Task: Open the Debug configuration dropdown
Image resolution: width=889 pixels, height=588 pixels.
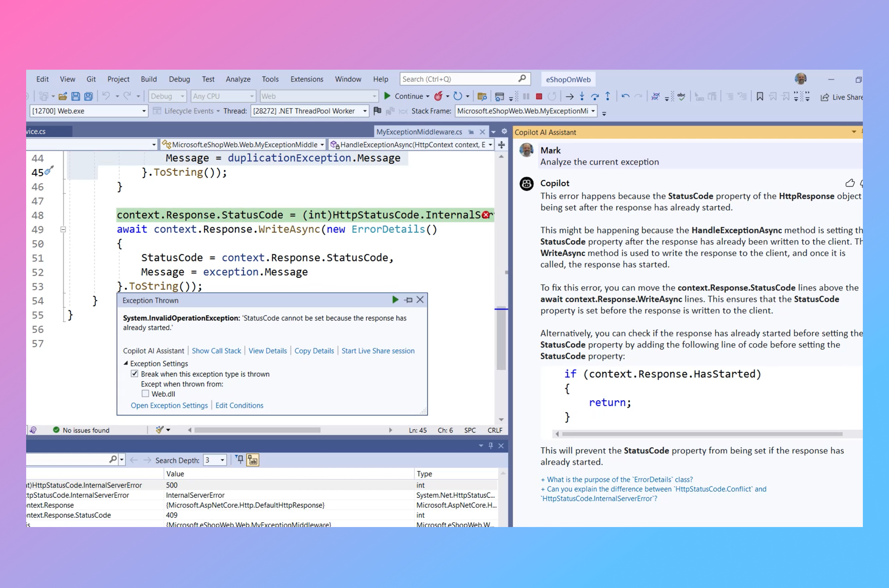Action: click(x=168, y=96)
